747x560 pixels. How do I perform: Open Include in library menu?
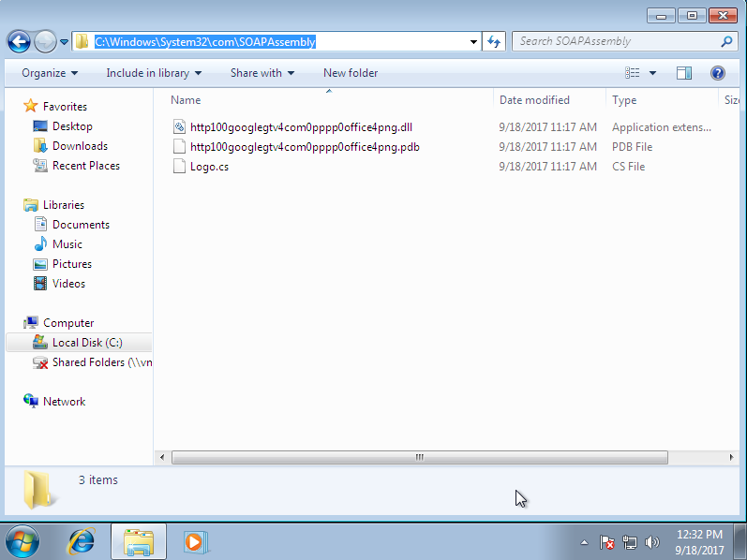pos(154,73)
